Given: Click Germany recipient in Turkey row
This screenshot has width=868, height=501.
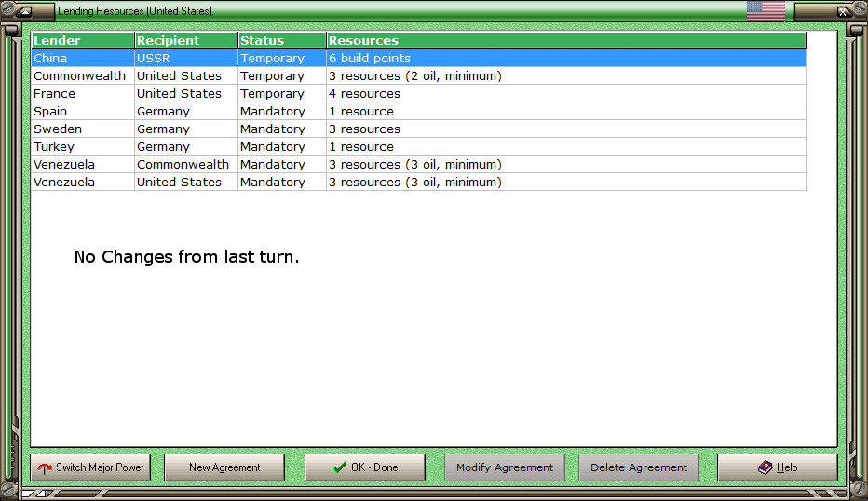Looking at the screenshot, I should pos(186,147).
